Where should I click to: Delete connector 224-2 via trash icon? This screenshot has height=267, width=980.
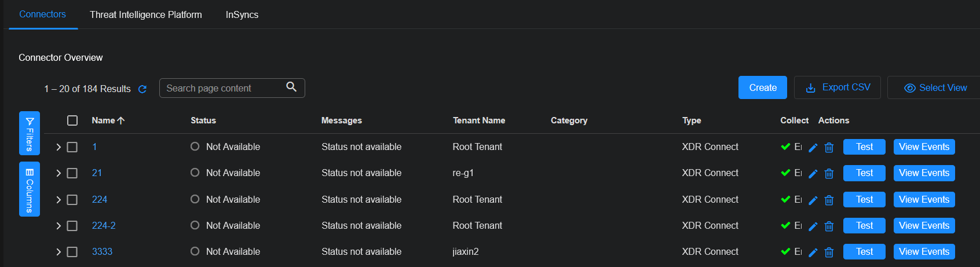coord(829,226)
